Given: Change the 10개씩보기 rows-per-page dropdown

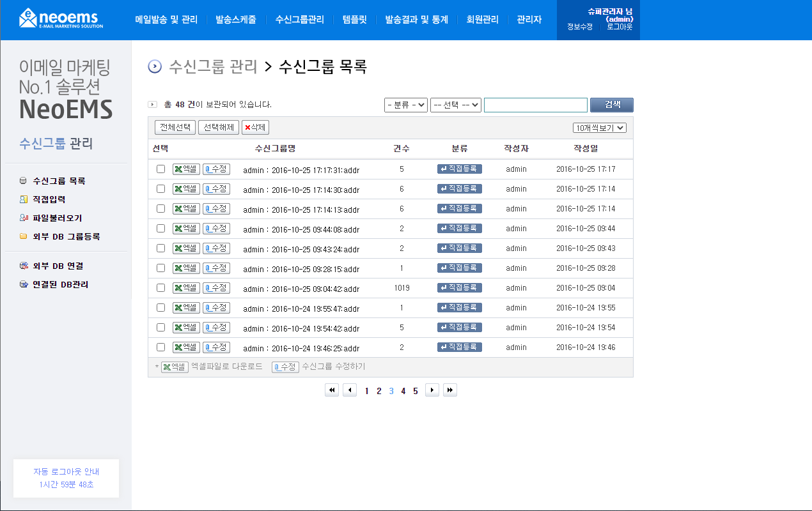Looking at the screenshot, I should coord(600,128).
